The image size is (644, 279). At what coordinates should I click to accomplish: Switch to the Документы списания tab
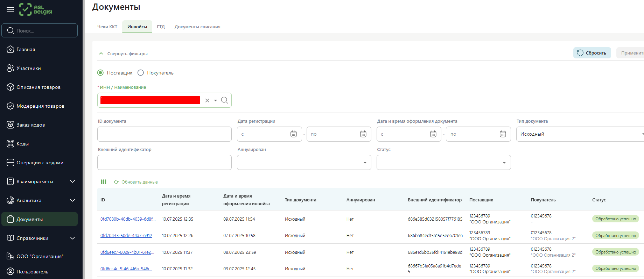197,27
